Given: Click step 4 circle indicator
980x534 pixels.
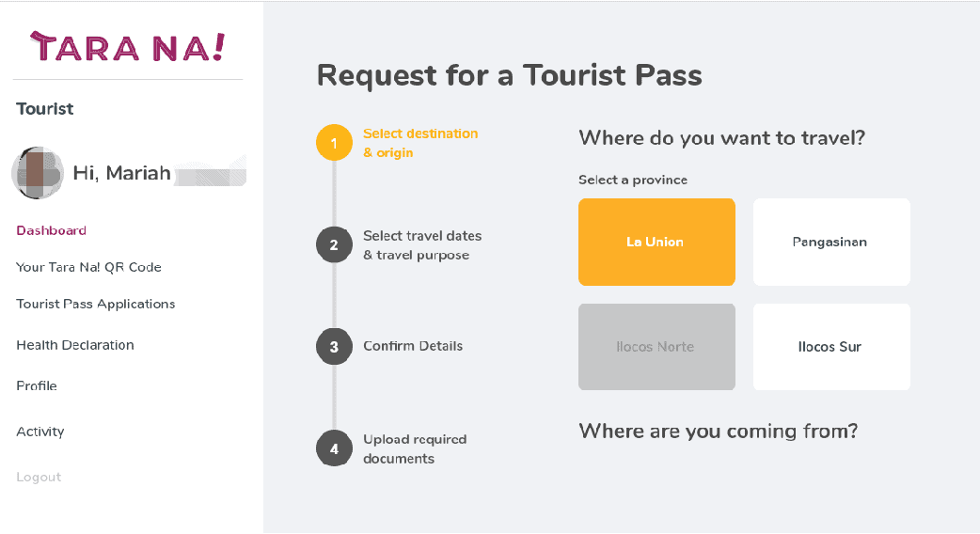Looking at the screenshot, I should pyautogui.click(x=334, y=449).
